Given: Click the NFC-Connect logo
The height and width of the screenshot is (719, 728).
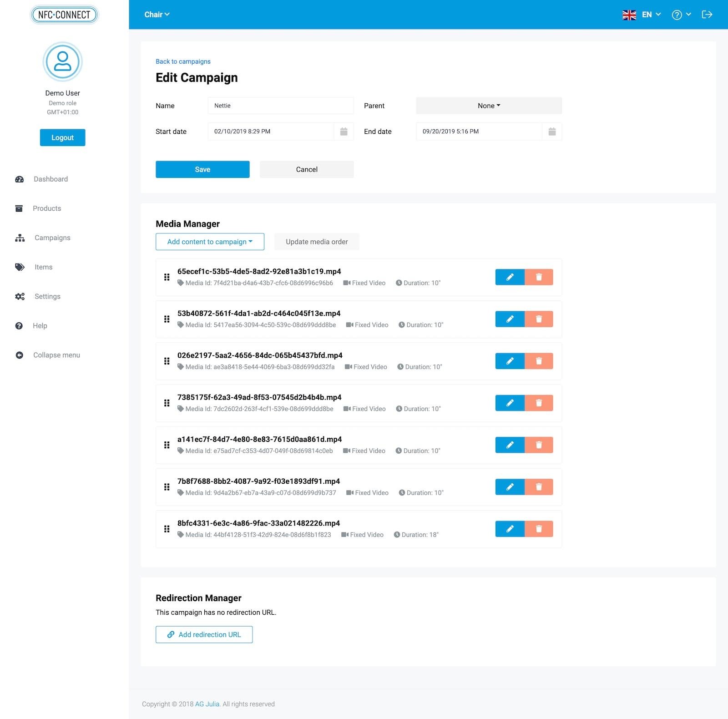Looking at the screenshot, I should pyautogui.click(x=64, y=15).
